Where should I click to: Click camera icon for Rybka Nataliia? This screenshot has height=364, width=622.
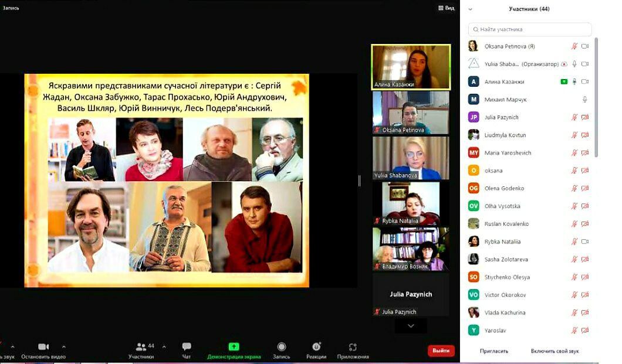click(584, 241)
